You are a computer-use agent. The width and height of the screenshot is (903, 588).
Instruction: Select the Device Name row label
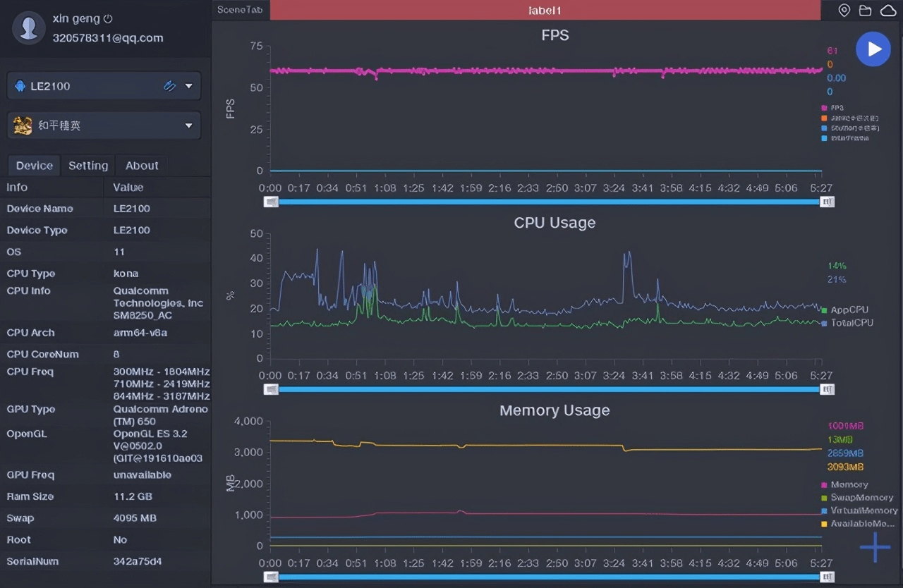tap(40, 209)
